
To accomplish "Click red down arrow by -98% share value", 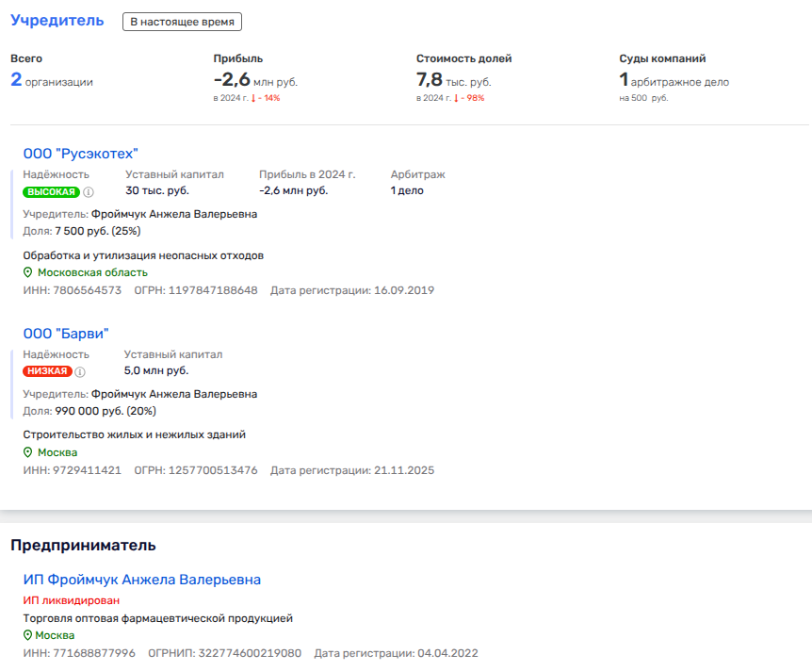I will [x=456, y=98].
